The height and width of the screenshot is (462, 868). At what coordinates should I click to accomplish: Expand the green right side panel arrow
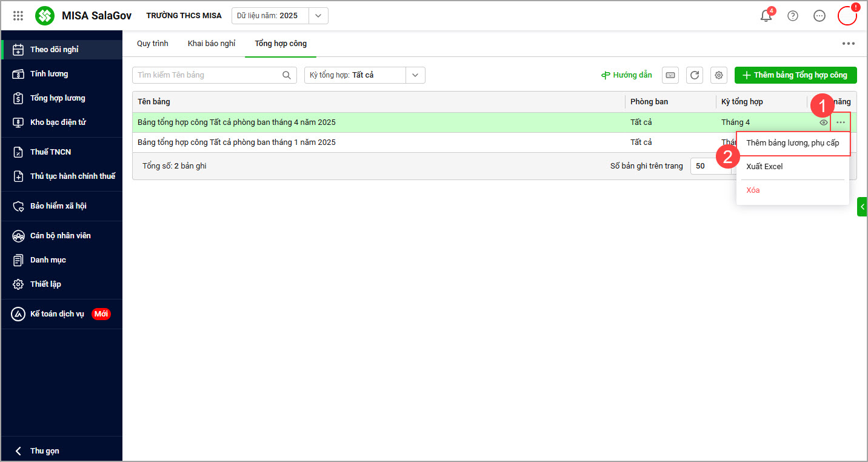click(x=863, y=207)
